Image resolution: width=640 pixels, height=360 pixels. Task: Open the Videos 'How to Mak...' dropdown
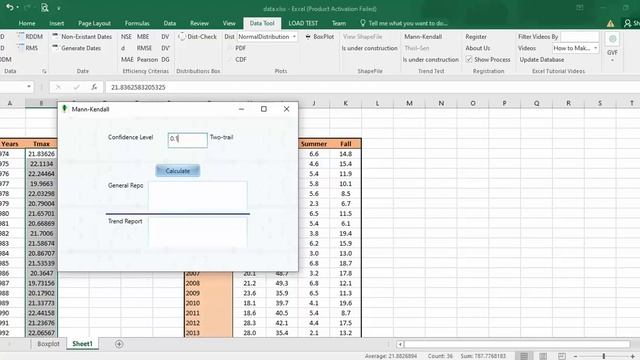[596, 48]
